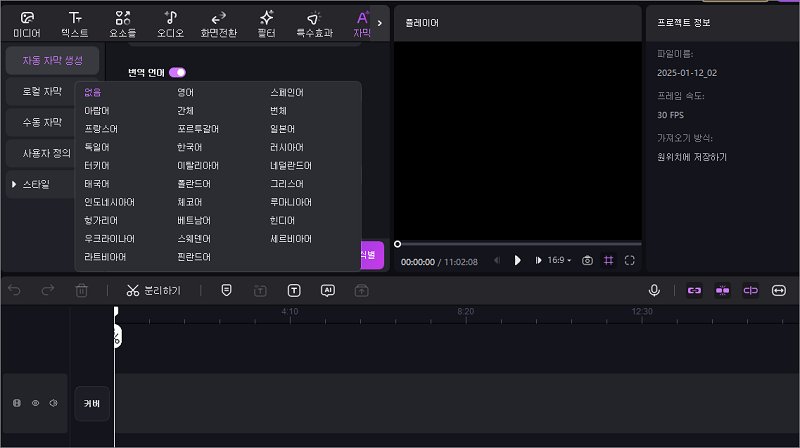
Task: Record voiceover with the microphone icon
Action: [654, 290]
